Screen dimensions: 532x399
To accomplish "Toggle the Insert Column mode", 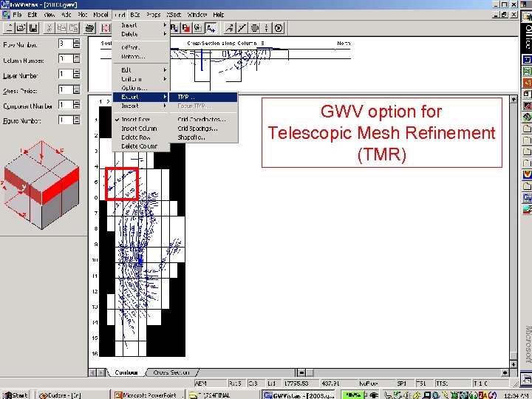I will click(x=141, y=129).
